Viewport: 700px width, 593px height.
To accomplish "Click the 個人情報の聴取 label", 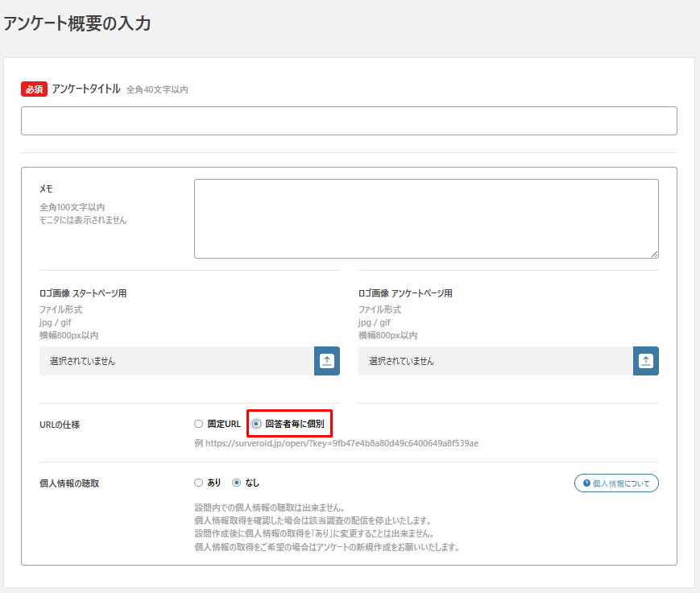I will tap(69, 483).
